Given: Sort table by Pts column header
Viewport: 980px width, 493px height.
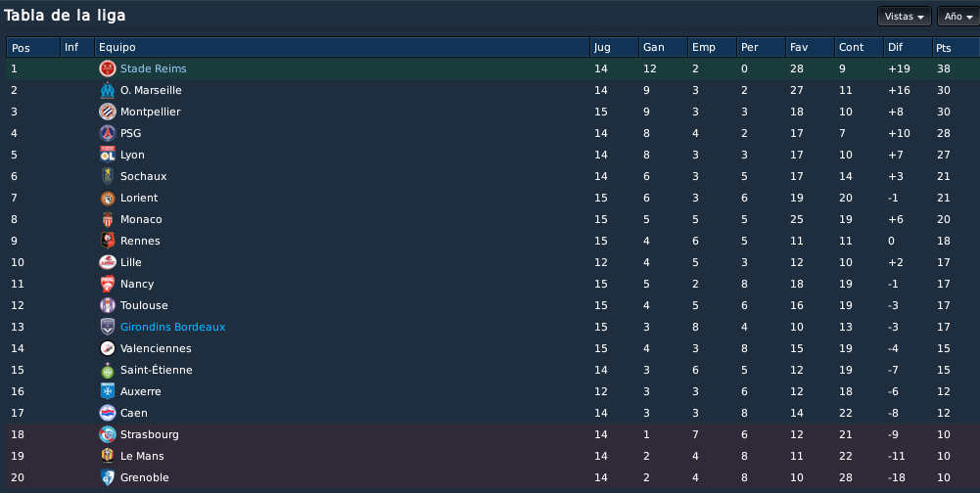Looking at the screenshot, I should click(956, 48).
